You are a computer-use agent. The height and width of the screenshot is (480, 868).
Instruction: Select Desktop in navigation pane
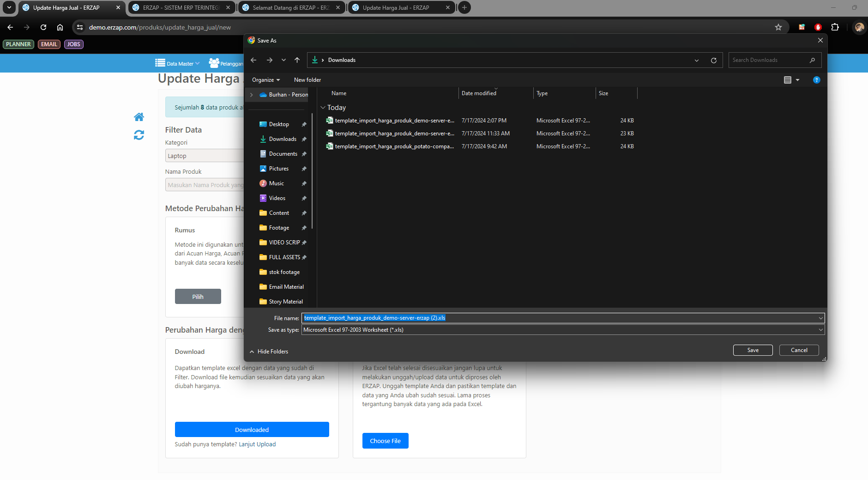pyautogui.click(x=279, y=124)
